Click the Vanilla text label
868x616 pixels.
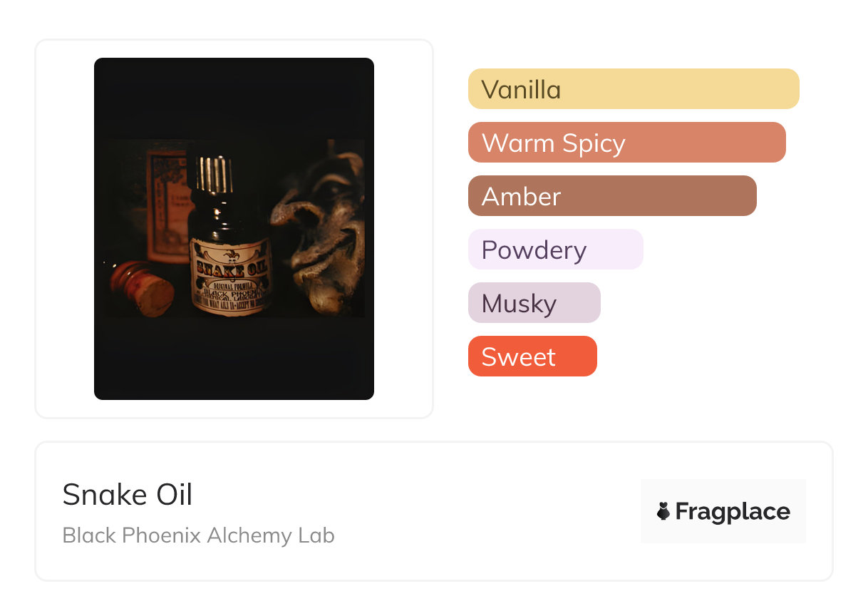coord(521,90)
